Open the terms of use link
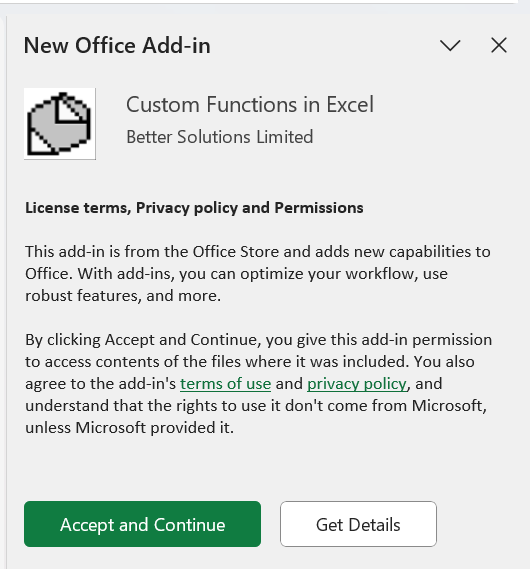 pyautogui.click(x=225, y=384)
